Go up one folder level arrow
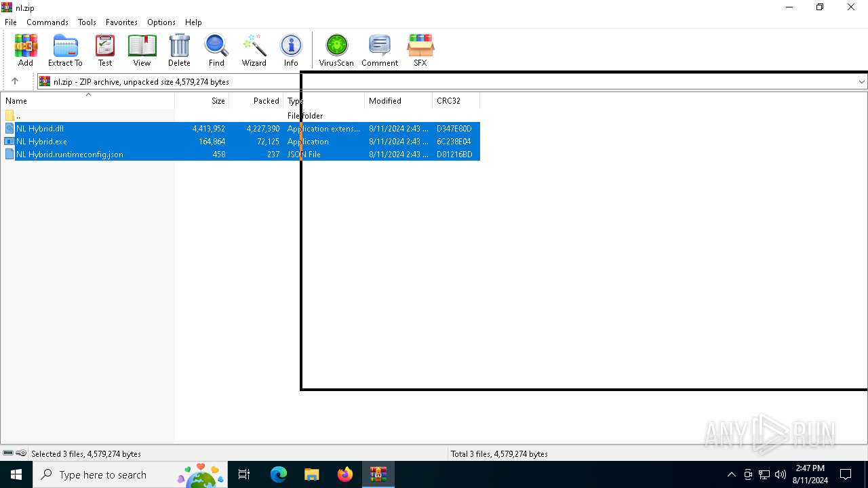The height and width of the screenshot is (488, 868). pyautogui.click(x=15, y=81)
